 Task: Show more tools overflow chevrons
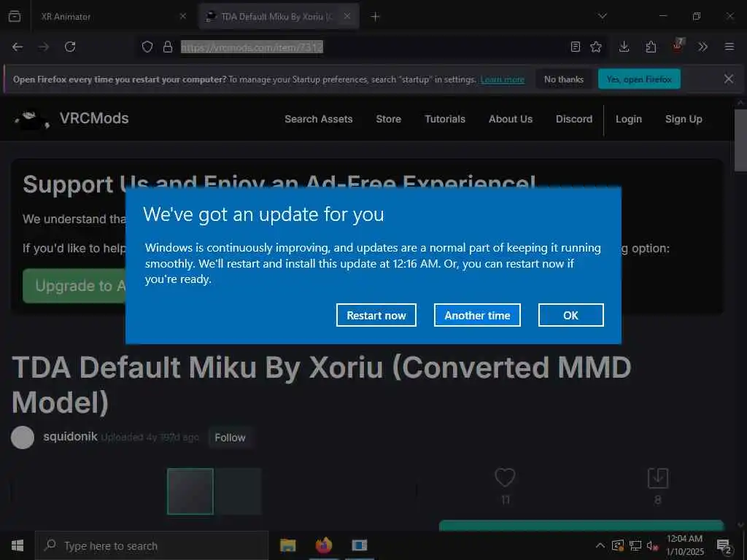tap(703, 47)
